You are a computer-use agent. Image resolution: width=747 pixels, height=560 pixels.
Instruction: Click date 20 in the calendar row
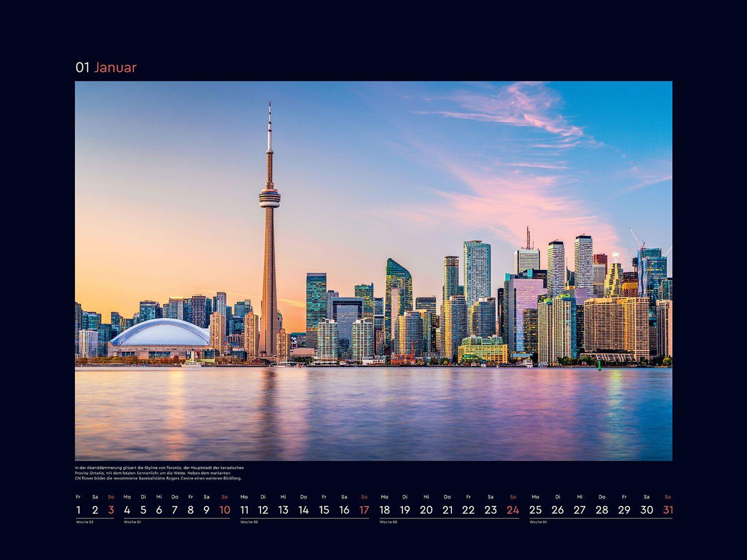(426, 510)
